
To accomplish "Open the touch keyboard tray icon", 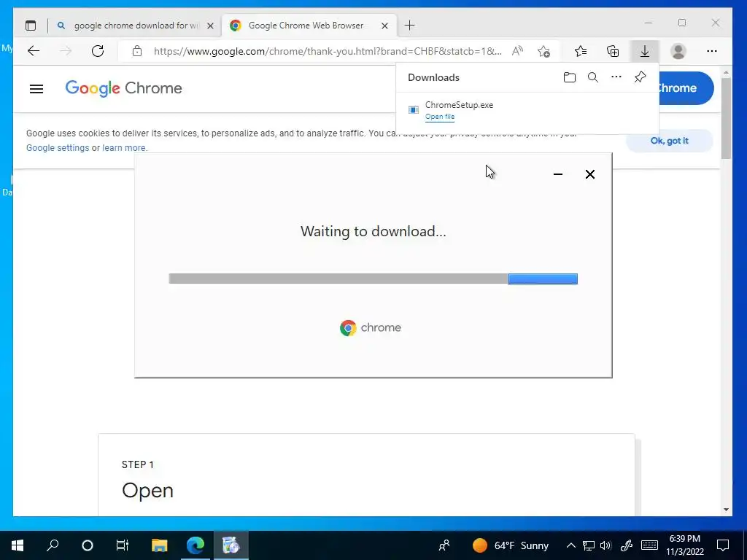I will pyautogui.click(x=649, y=545).
